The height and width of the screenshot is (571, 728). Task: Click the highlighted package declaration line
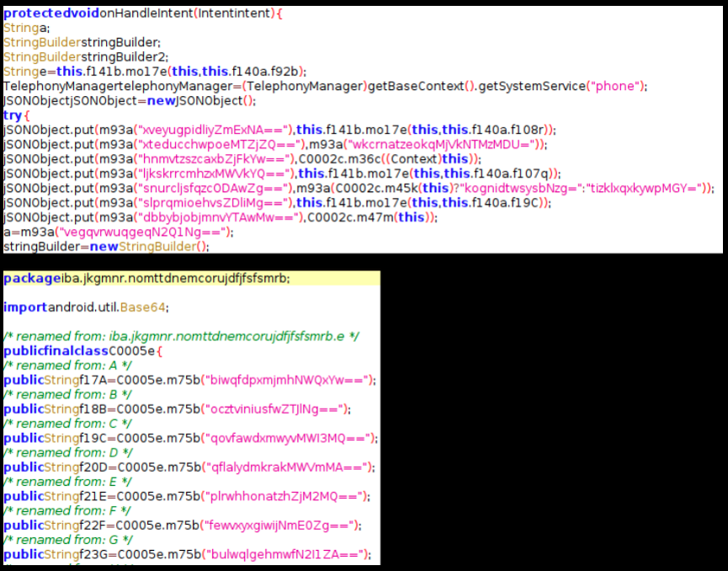192,278
